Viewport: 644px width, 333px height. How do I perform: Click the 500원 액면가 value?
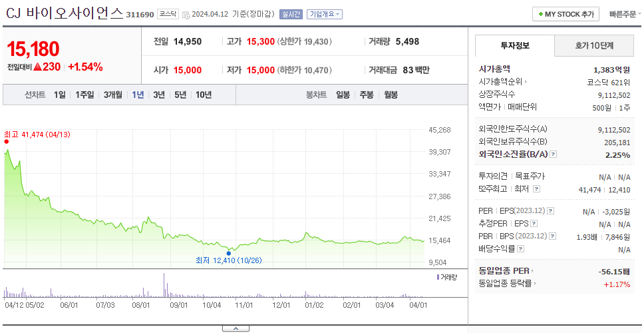pos(601,107)
